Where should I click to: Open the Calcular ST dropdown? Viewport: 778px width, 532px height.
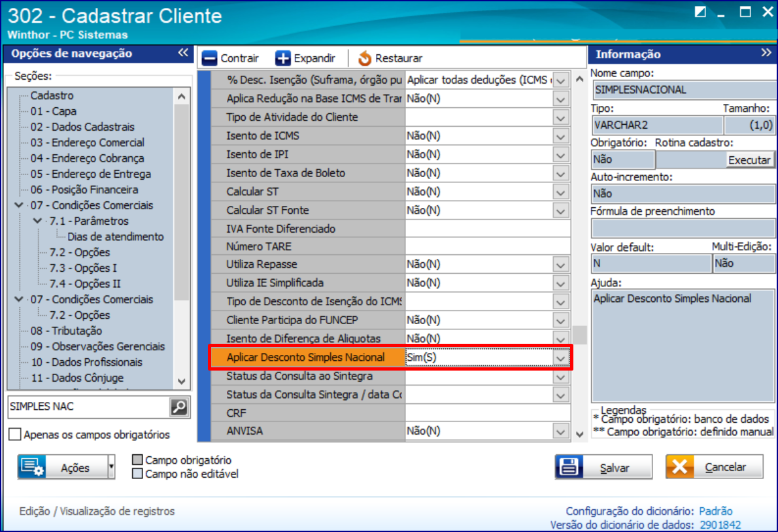(561, 192)
